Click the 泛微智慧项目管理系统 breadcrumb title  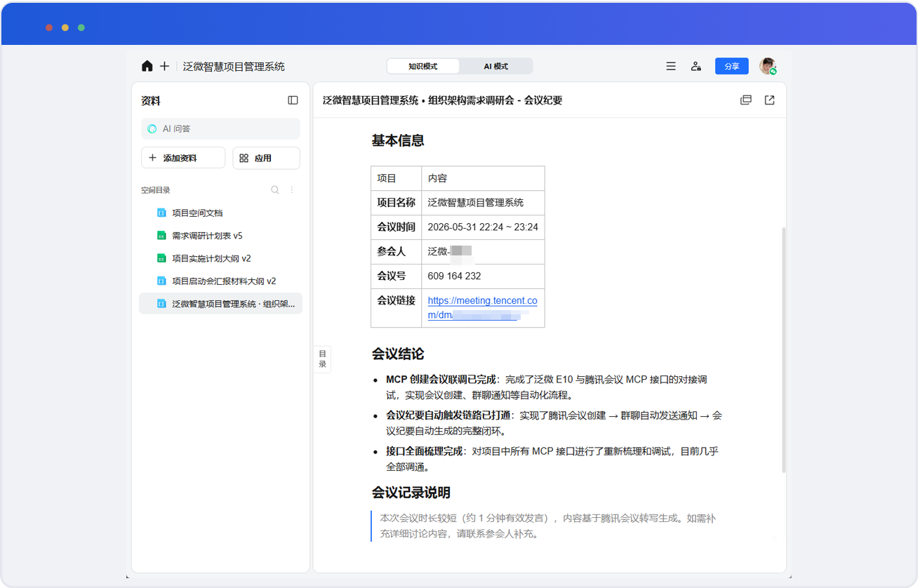234,67
